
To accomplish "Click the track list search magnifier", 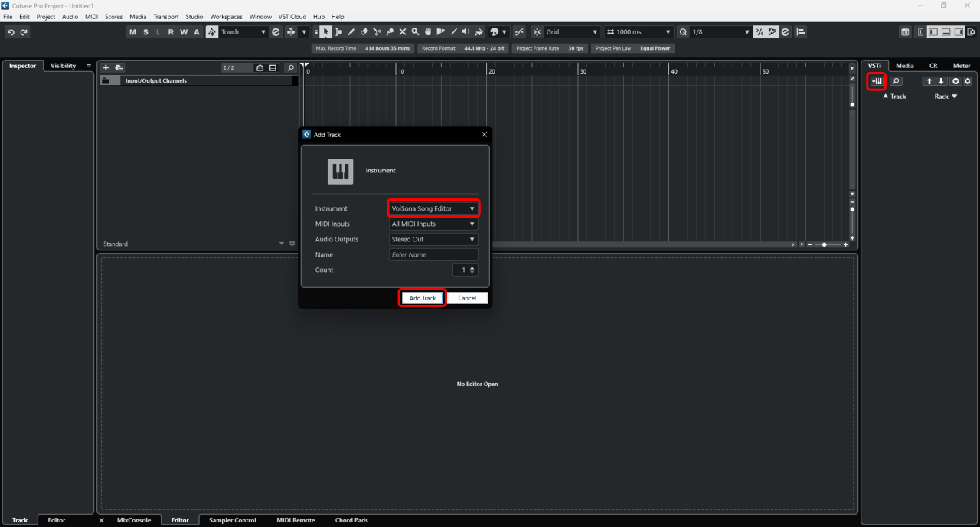I will point(290,68).
